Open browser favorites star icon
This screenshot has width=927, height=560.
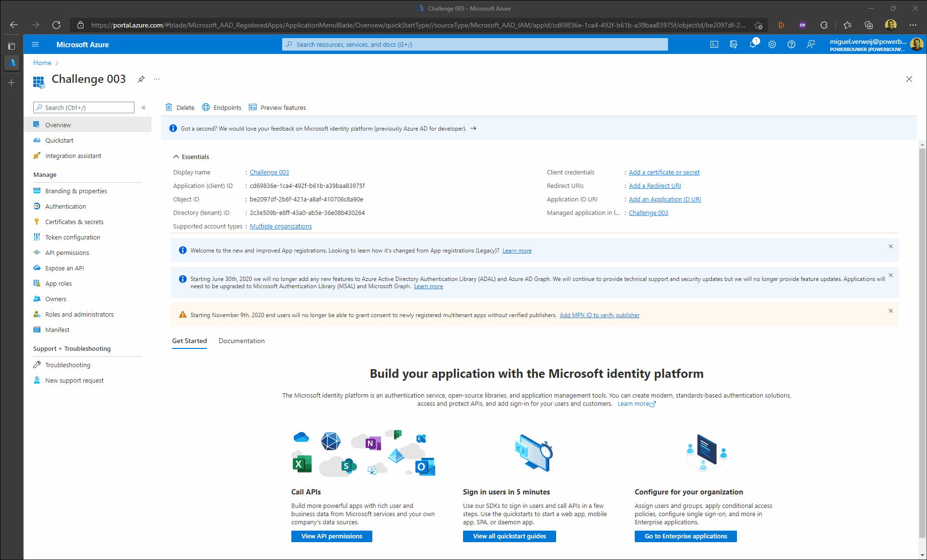(847, 25)
